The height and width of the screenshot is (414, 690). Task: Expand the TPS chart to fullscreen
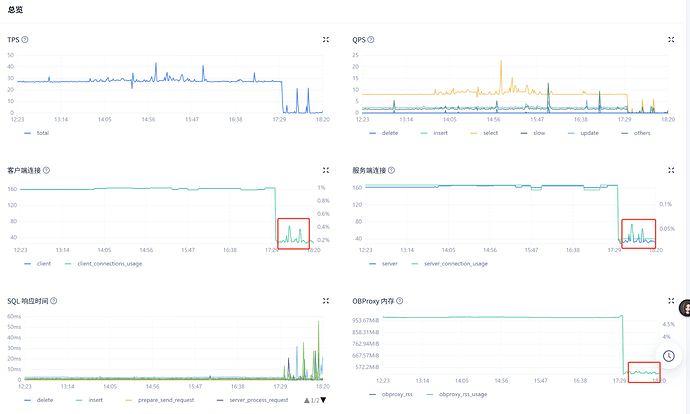tap(326, 40)
